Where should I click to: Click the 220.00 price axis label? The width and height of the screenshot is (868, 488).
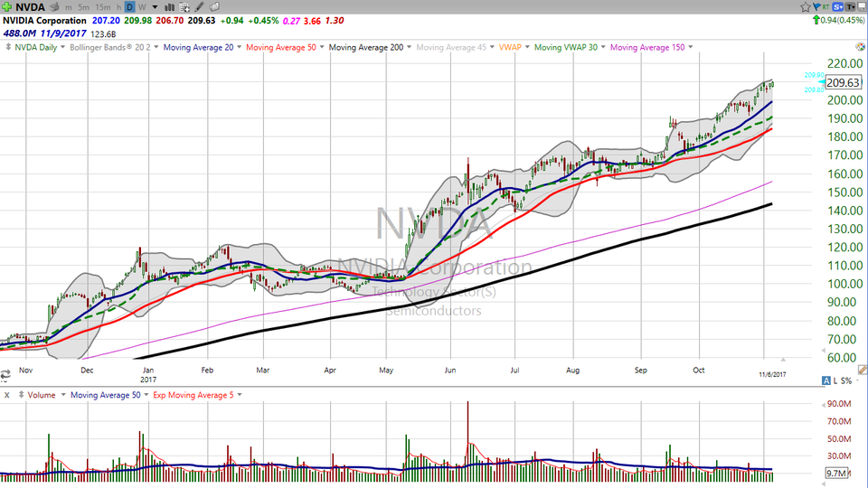[844, 63]
